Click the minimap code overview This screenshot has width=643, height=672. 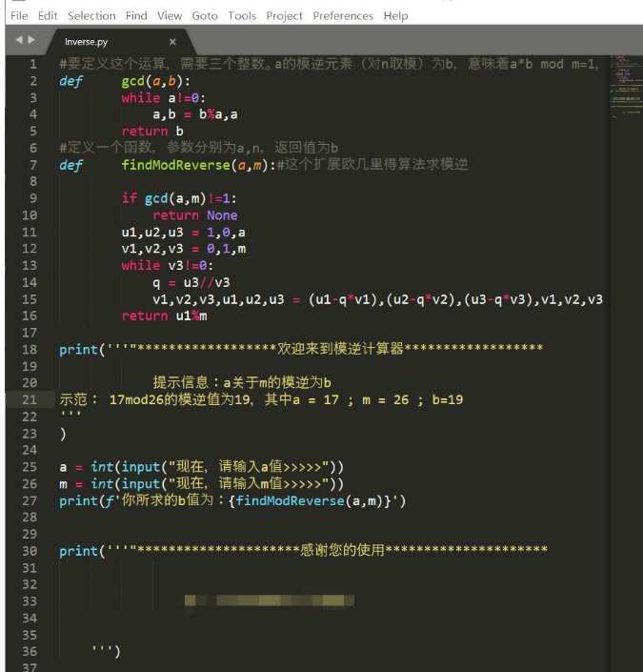(x=626, y=86)
